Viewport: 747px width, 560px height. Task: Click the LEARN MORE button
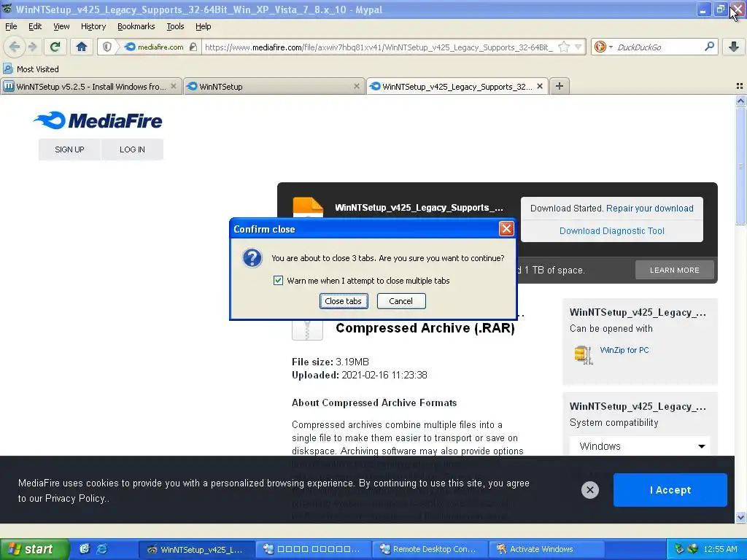(x=675, y=270)
